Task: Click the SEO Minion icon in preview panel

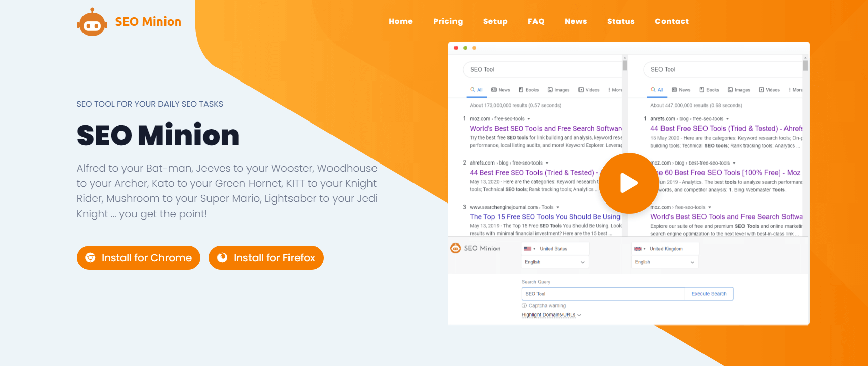Action: tap(456, 248)
